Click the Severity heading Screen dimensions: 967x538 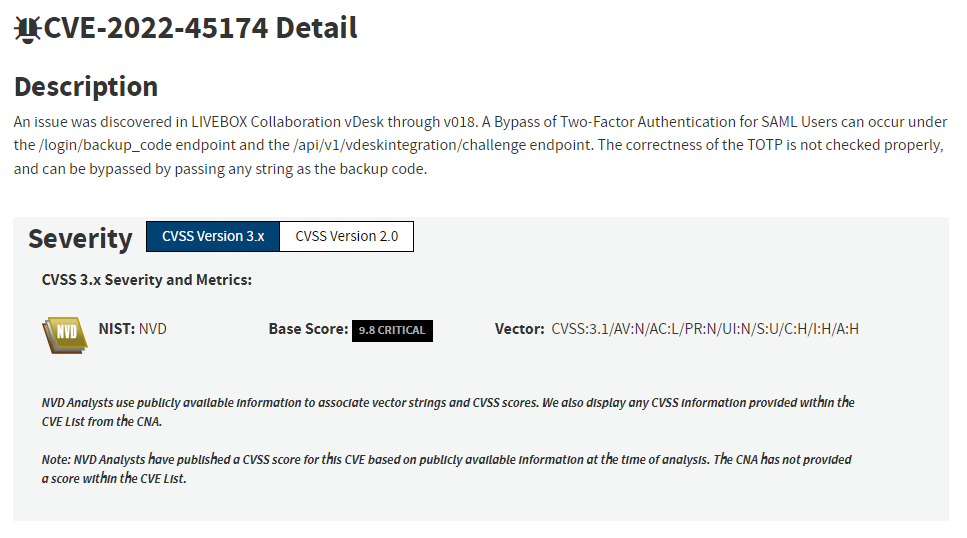click(80, 239)
